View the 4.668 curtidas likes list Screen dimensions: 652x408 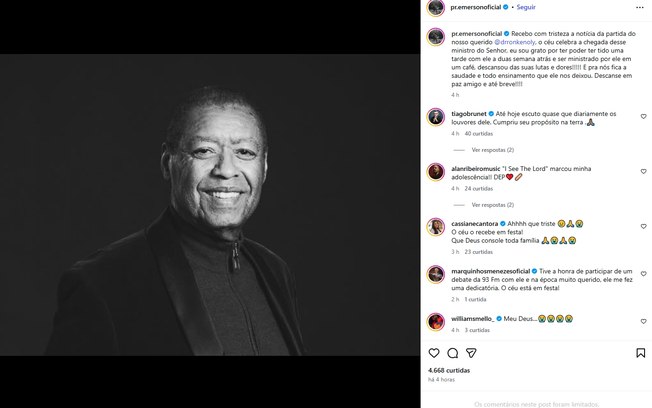(x=447, y=370)
